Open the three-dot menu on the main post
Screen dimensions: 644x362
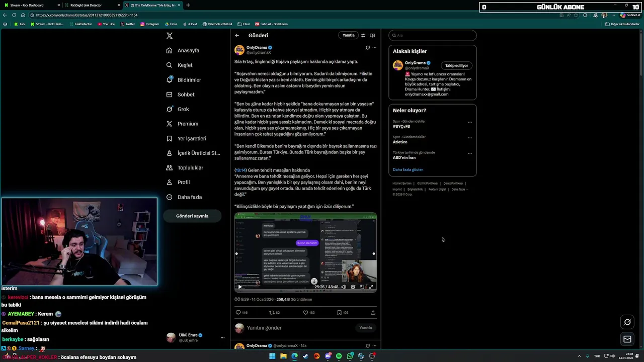point(374,48)
